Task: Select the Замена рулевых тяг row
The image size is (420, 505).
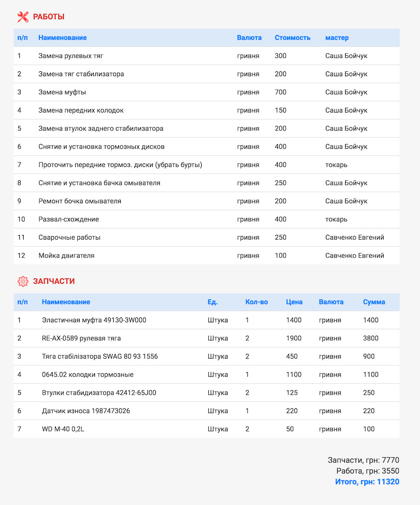Action: (71, 56)
